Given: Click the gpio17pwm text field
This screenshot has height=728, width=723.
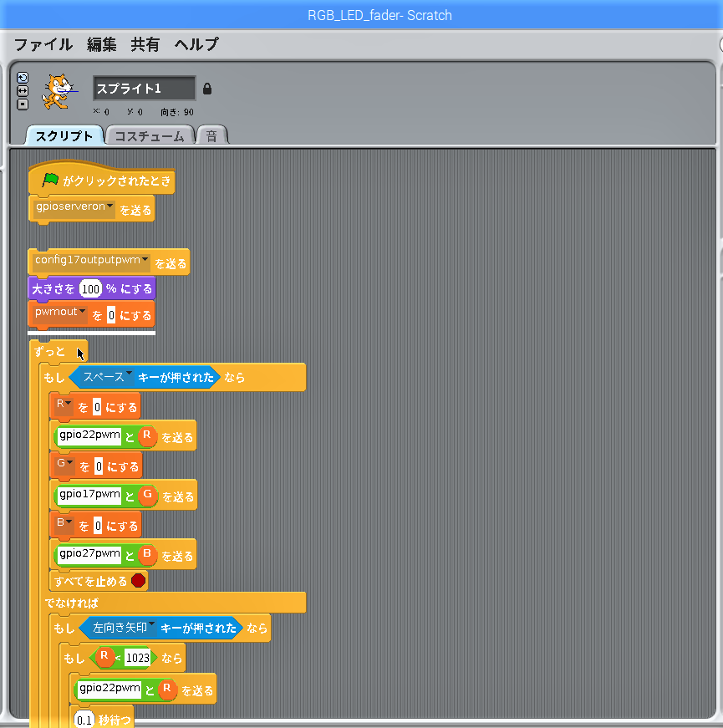Looking at the screenshot, I should 89,496.
